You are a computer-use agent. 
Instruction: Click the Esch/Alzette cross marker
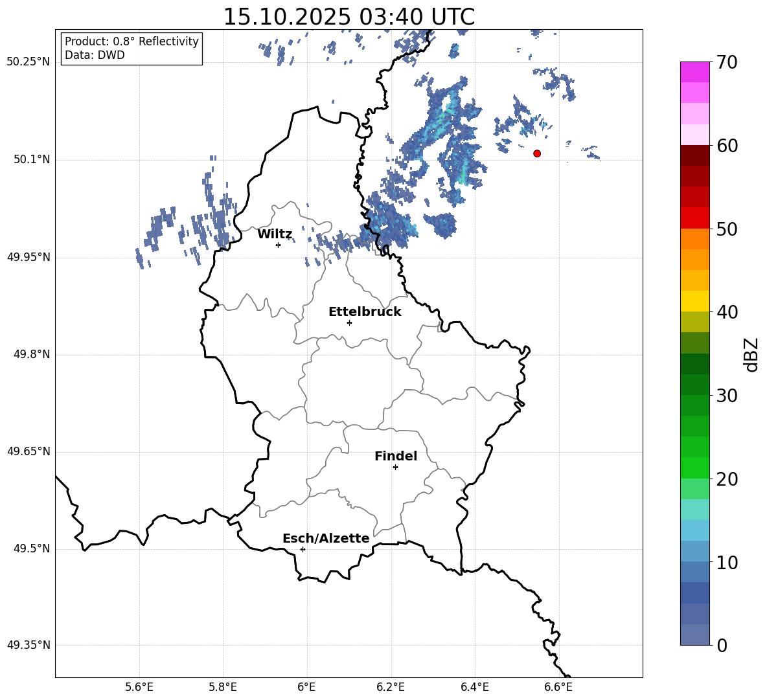tap(303, 549)
